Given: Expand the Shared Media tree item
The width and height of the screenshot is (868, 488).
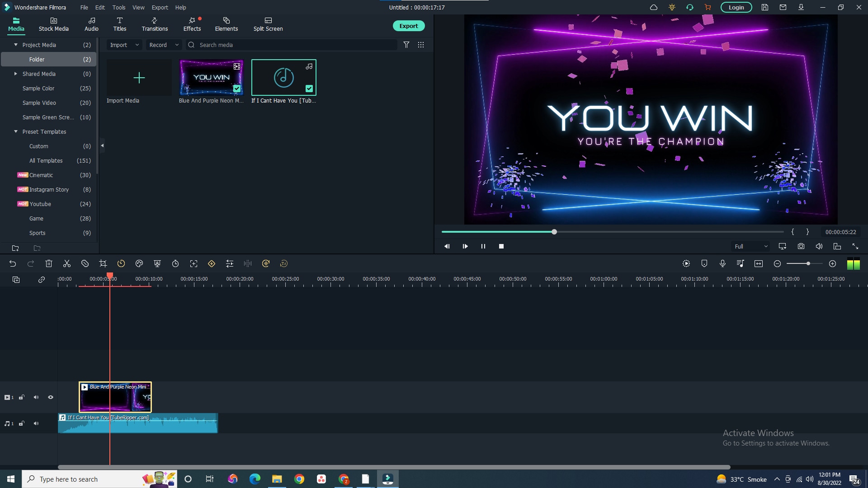Looking at the screenshot, I should coord(16,74).
